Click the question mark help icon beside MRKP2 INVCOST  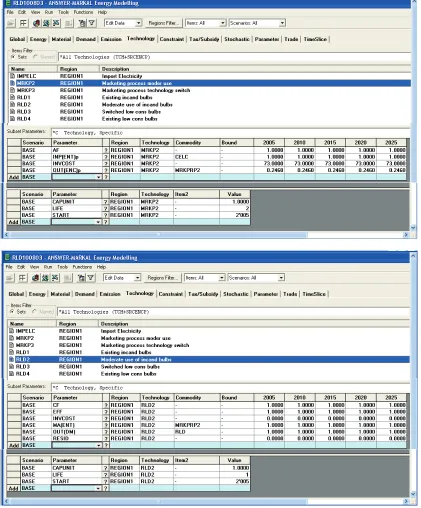pos(106,163)
